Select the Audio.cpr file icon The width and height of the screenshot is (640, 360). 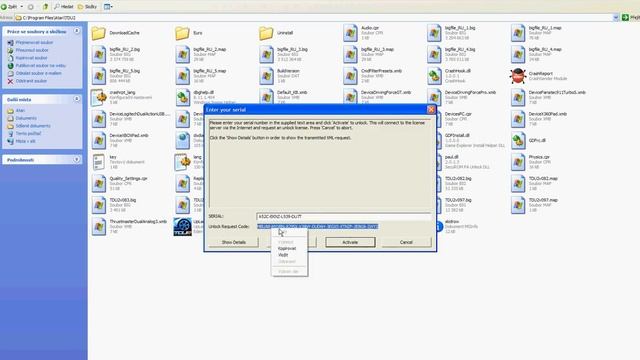tap(350, 33)
